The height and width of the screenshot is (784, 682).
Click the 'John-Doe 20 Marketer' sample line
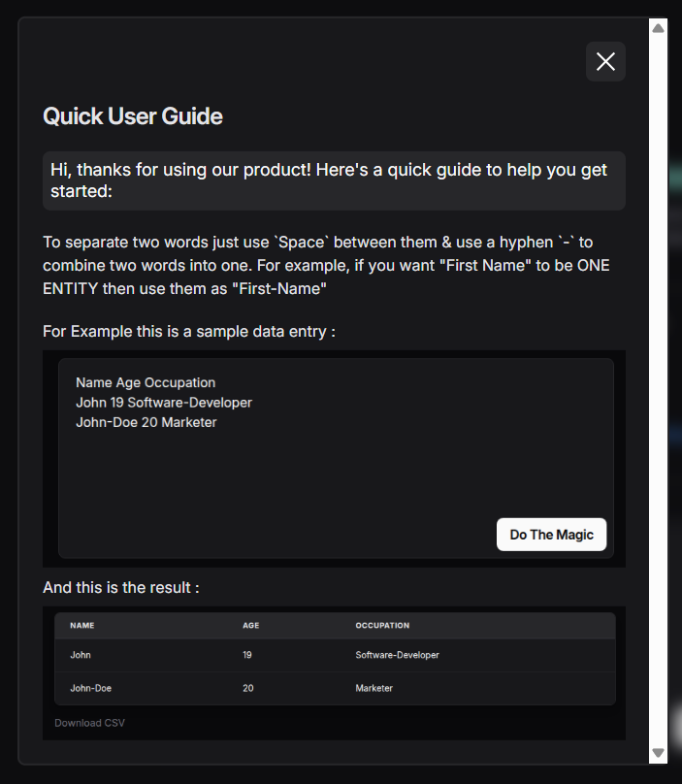(146, 422)
